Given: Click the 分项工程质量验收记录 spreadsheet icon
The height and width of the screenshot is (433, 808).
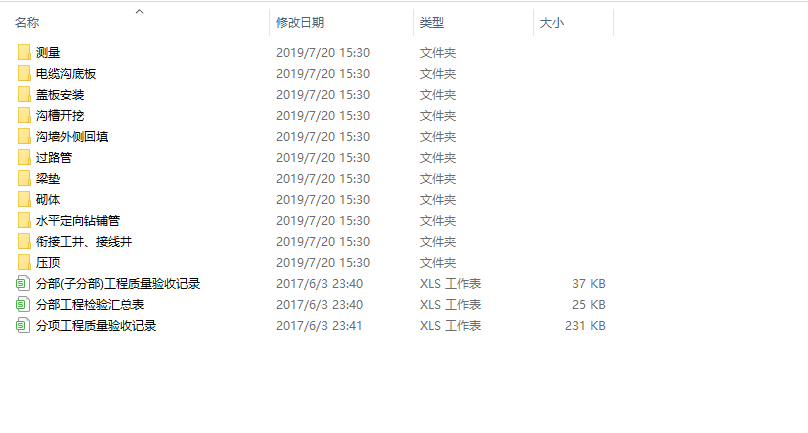Looking at the screenshot, I should pos(23,326).
